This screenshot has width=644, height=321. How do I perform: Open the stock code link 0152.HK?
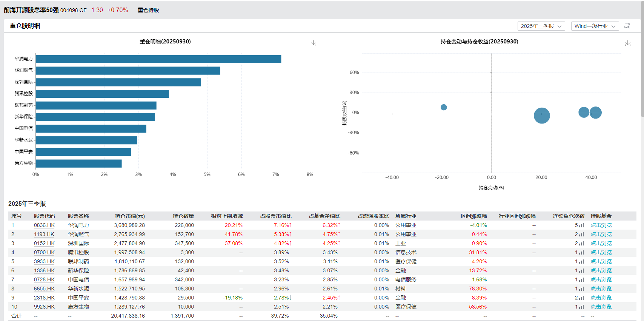(44, 244)
